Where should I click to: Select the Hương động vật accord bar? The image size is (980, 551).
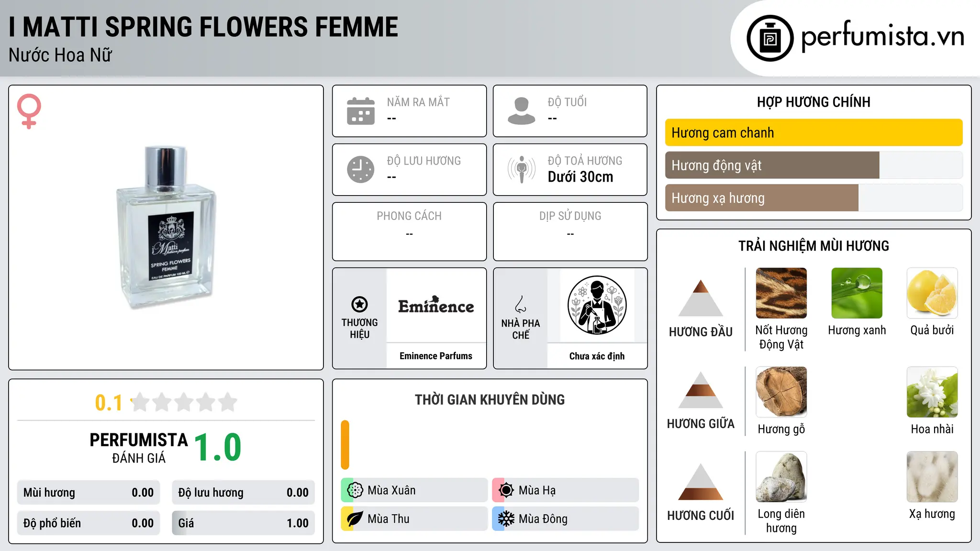[813, 165]
